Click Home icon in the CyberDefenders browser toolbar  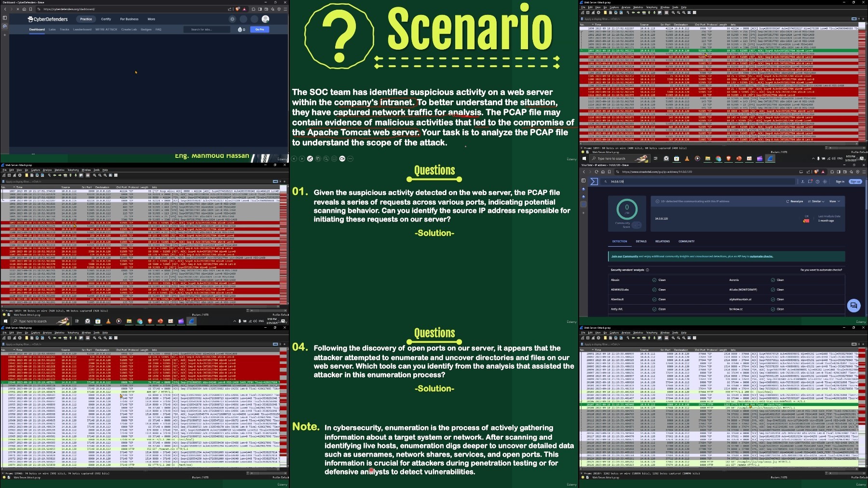pos(24,9)
